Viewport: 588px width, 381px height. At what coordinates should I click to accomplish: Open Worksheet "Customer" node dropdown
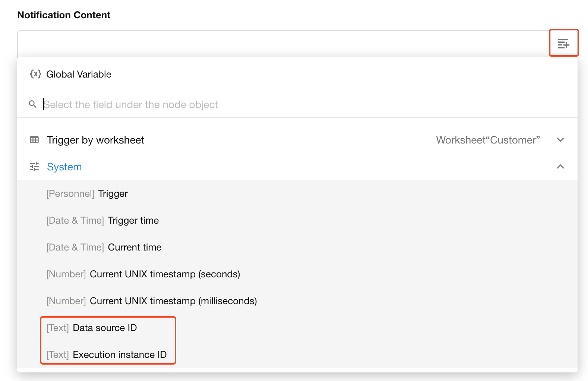(488, 140)
